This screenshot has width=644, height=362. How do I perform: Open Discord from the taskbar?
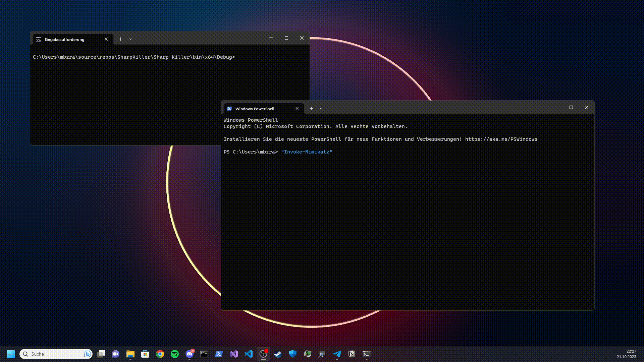pos(190,354)
